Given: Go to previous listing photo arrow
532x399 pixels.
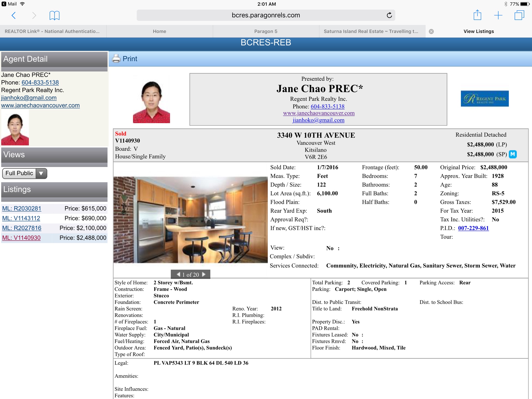Looking at the screenshot, I should 178,274.
